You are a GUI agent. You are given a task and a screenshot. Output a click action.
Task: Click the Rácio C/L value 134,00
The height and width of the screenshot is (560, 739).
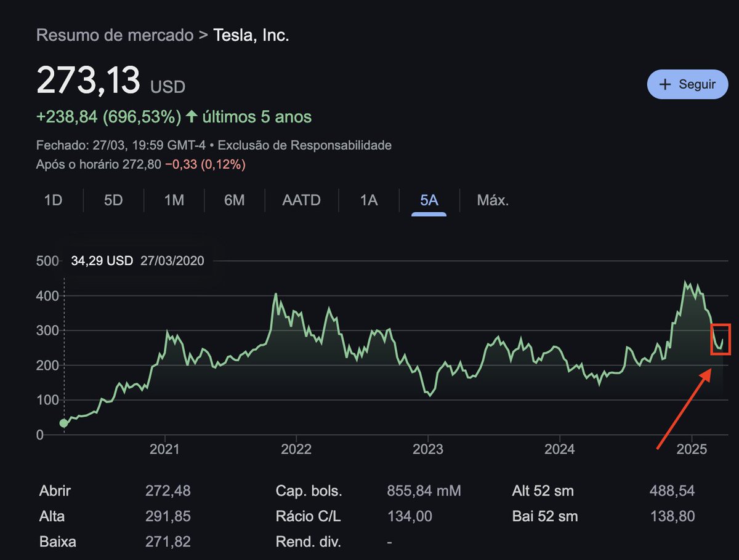[410, 516]
